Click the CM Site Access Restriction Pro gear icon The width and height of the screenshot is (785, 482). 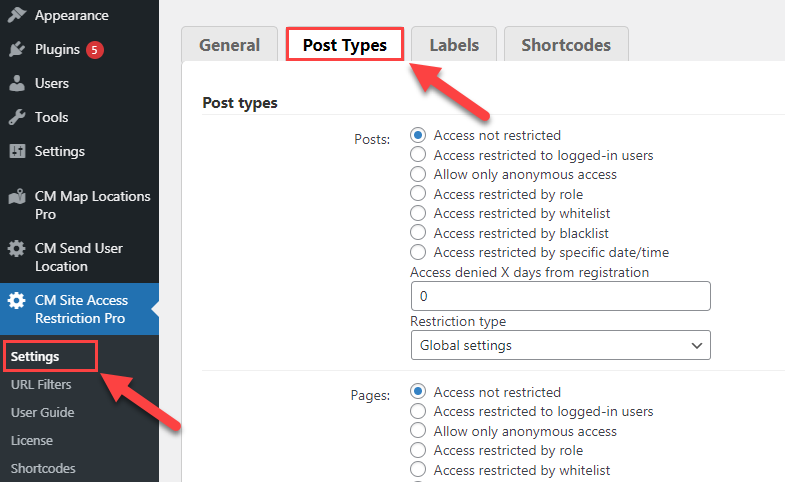click(17, 300)
